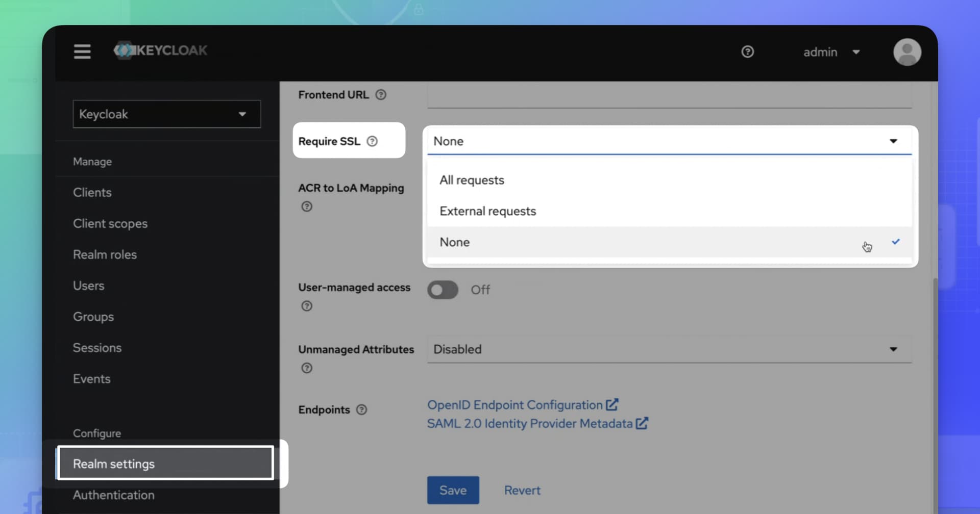Navigate to Authentication in the sidebar
Screen dimensions: 980x514
point(113,495)
